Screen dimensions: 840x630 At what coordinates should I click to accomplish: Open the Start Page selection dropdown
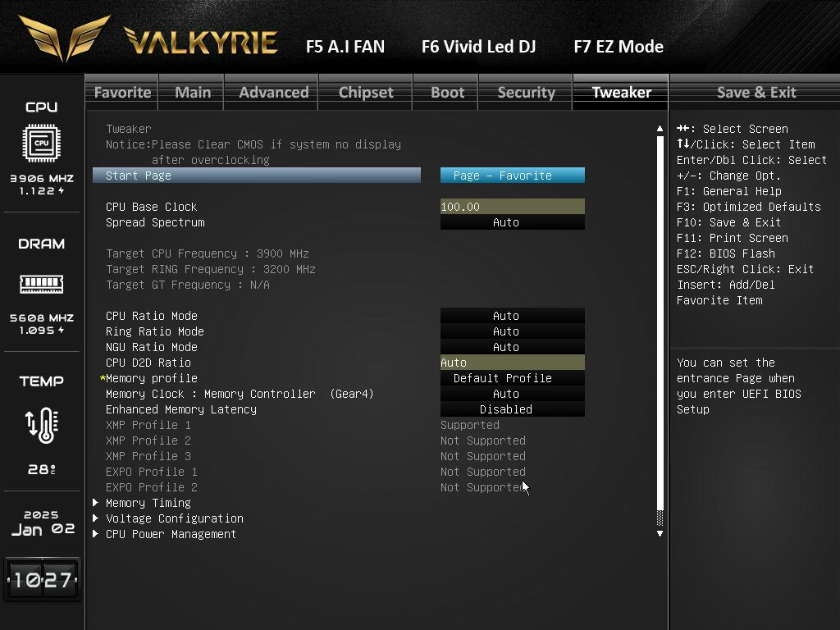512,176
